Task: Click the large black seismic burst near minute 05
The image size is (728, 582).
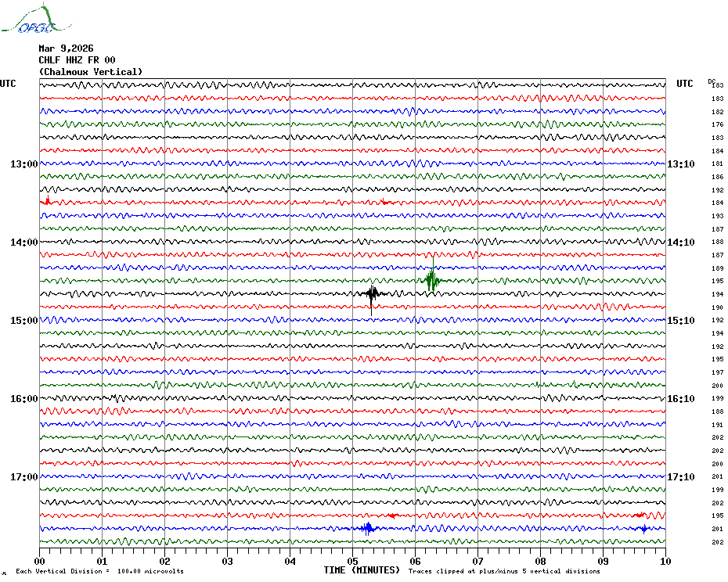Action: 371,294
